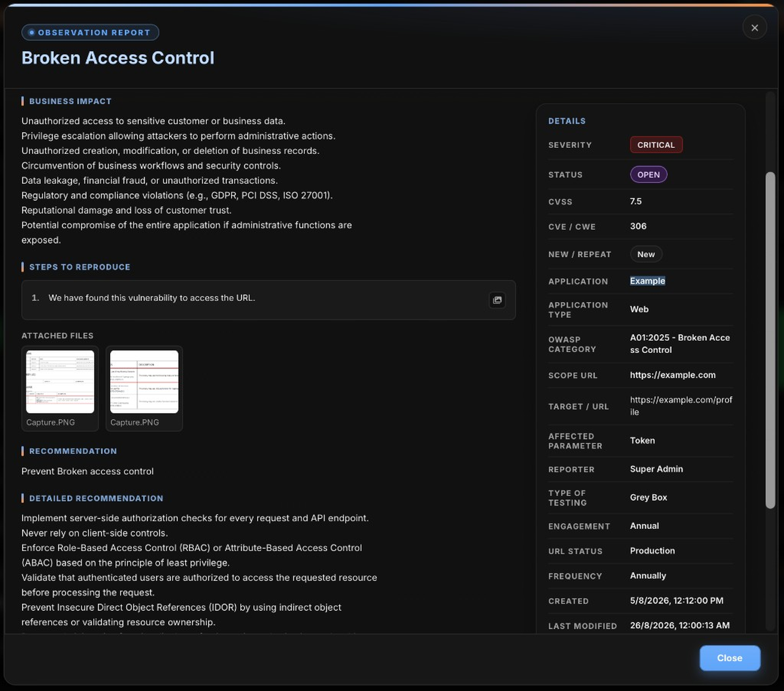Click the Attached Files label
The width and height of the screenshot is (784, 691).
[x=57, y=336]
